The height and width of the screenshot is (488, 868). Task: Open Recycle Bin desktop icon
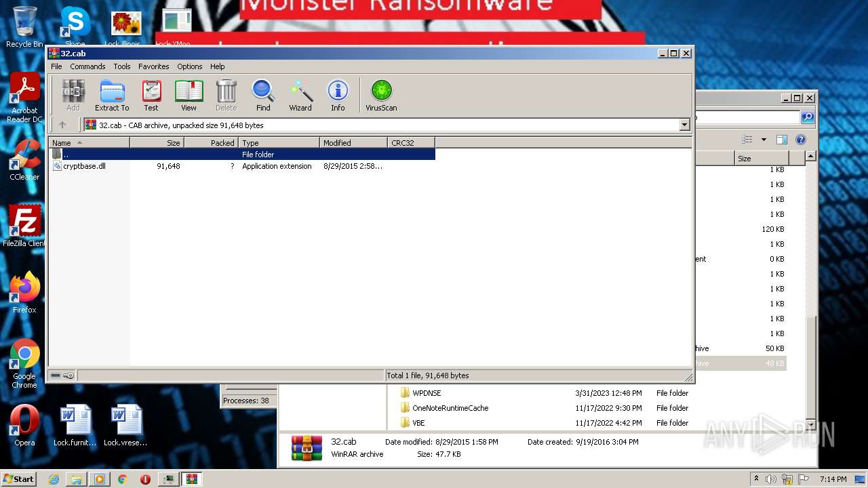24,27
